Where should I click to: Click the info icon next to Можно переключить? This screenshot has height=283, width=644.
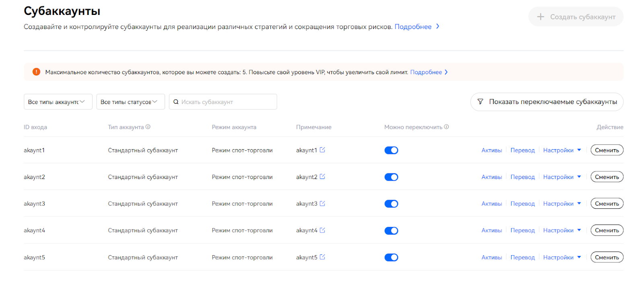coord(447,127)
